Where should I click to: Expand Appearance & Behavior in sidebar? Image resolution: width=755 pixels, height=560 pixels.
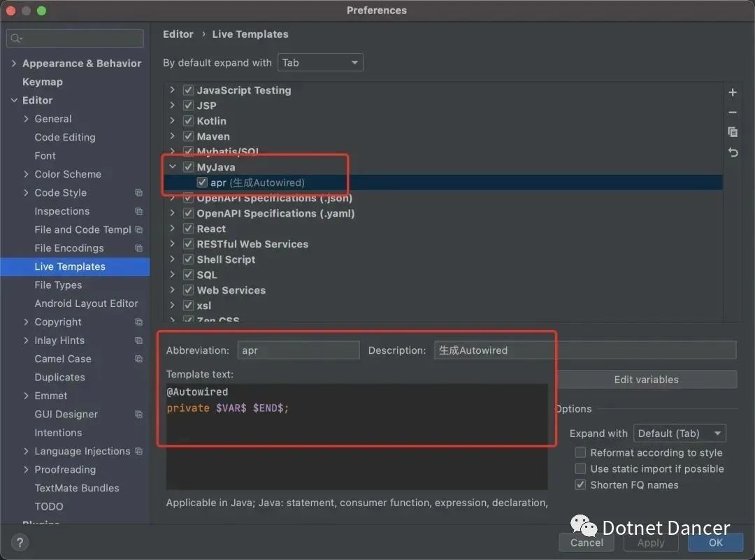pos(14,63)
